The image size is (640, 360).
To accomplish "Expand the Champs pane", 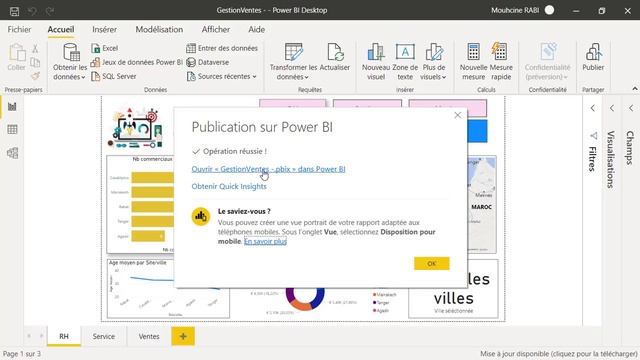I will [x=631, y=108].
